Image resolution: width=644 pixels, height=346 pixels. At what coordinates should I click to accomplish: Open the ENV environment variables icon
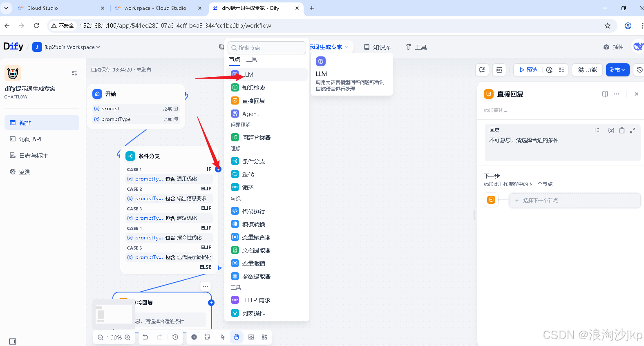pyautogui.click(x=499, y=70)
